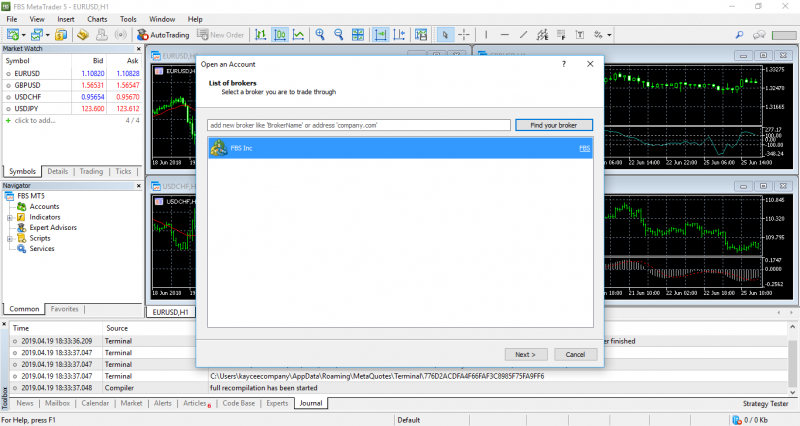Viewport: 800px width, 426px height.
Task: Open the View menu
Action: (x=37, y=19)
